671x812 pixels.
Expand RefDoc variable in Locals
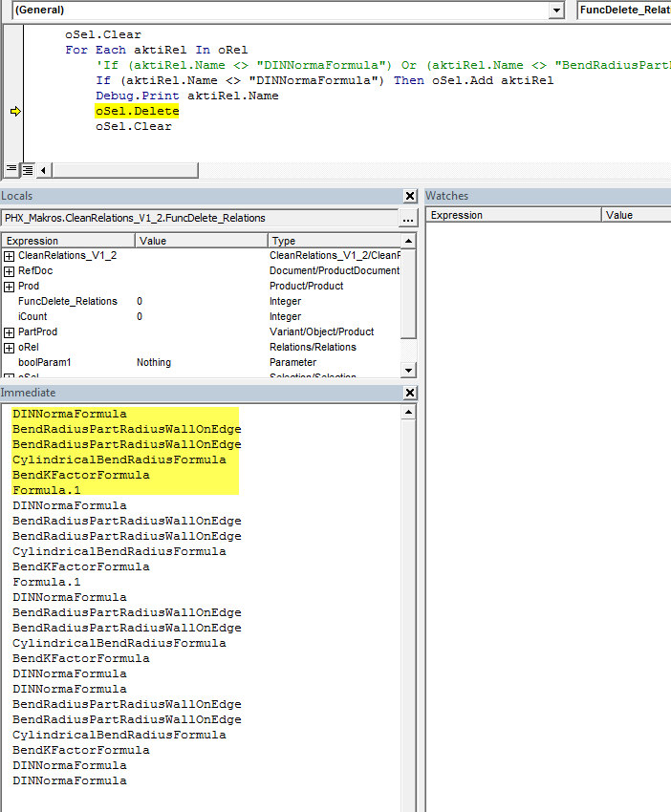coord(9,271)
